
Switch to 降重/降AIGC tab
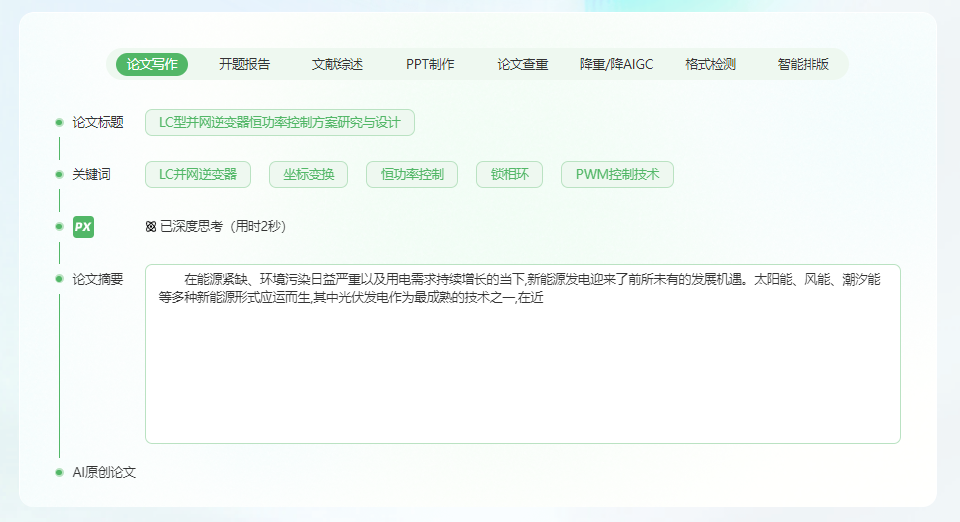616,64
